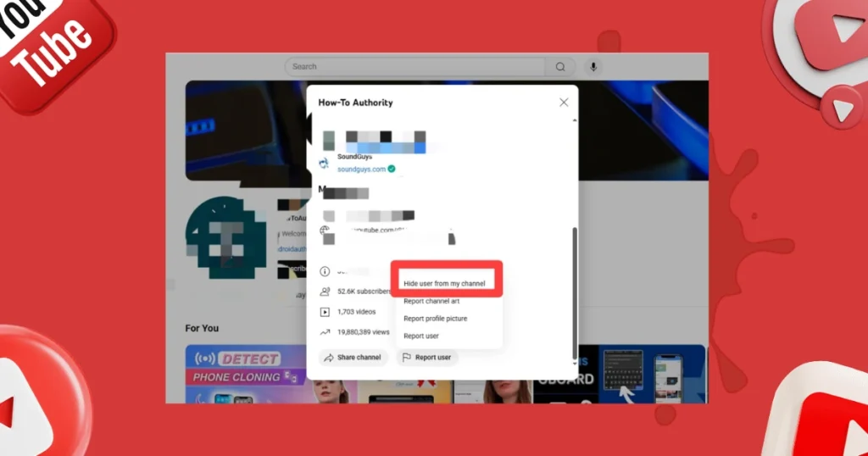Click the subscribers people icon
Viewport: 868px width, 456px height.
click(324, 291)
